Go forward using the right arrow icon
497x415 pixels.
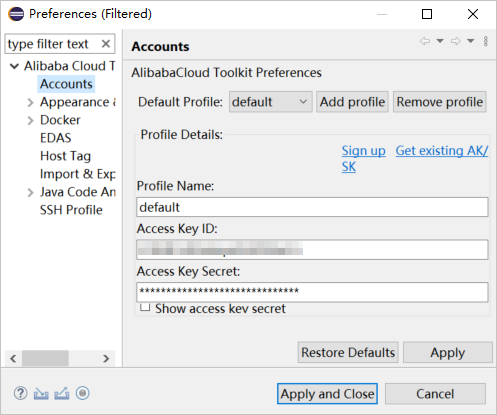pos(455,41)
